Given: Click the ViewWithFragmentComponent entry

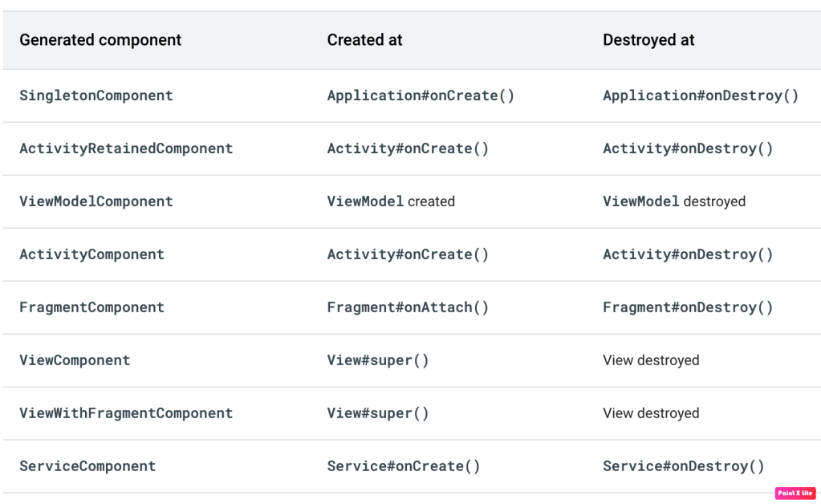Looking at the screenshot, I should pyautogui.click(x=126, y=413).
